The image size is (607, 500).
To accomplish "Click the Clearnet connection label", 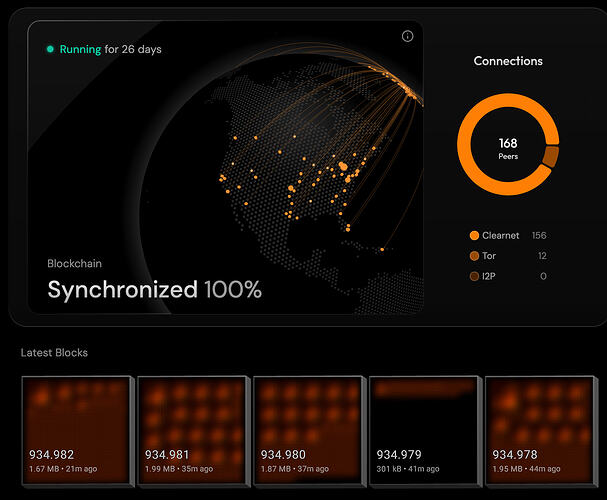I will point(501,236).
